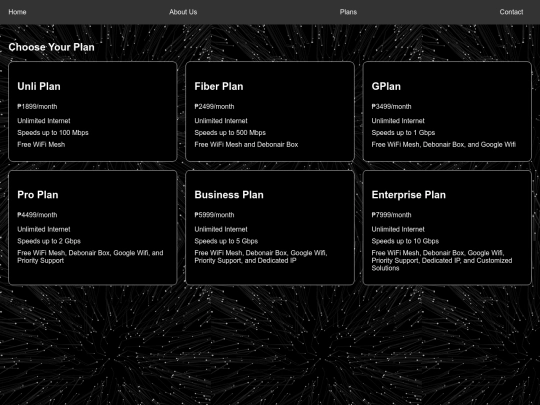The width and height of the screenshot is (540, 405).
Task: Click Unlimited Internet in Business Plan card
Action: [x=221, y=229]
